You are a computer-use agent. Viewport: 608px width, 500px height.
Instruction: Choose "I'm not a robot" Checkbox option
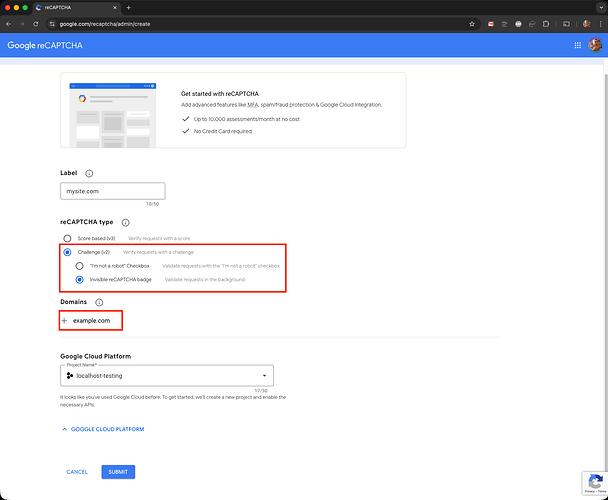[x=80, y=266]
